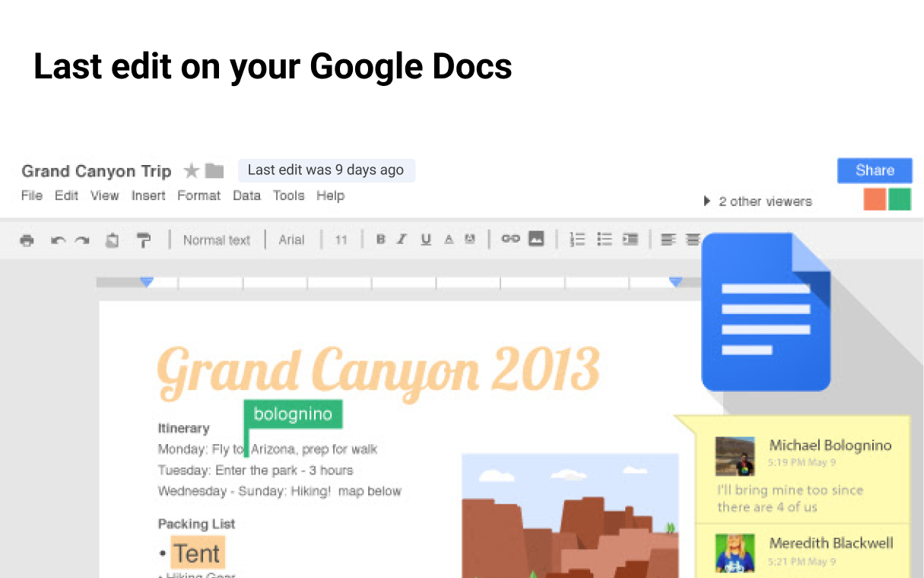Toggle the numbered list

tap(577, 240)
